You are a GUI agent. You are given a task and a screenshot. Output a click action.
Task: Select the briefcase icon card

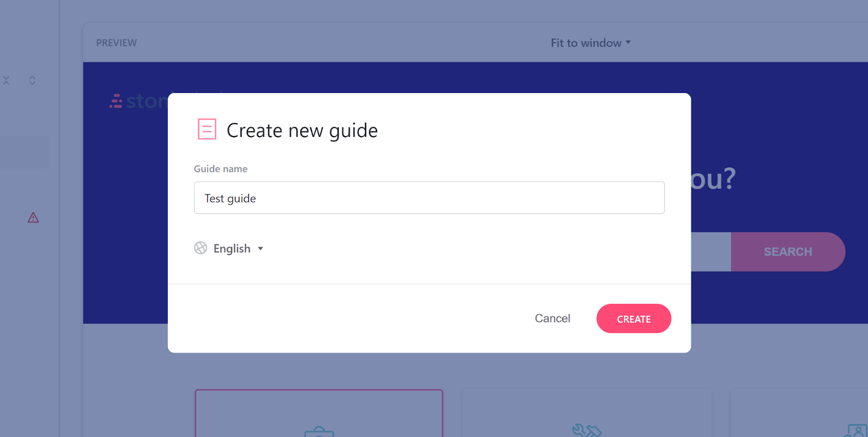click(319, 414)
